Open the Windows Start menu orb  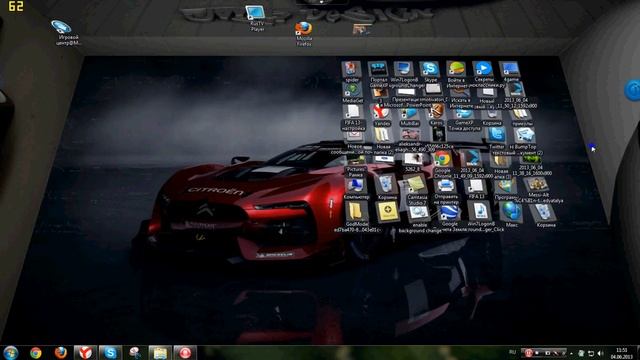(11, 353)
